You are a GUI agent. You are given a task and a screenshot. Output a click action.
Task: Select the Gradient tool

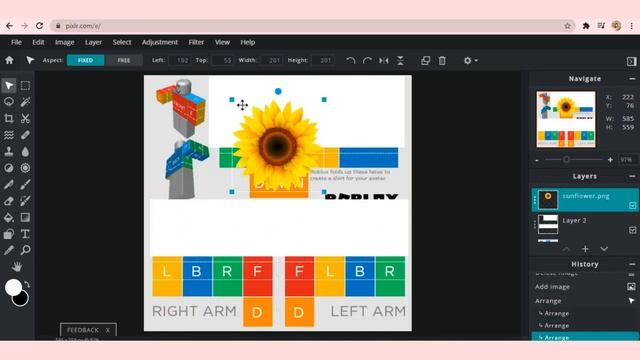(x=25, y=217)
